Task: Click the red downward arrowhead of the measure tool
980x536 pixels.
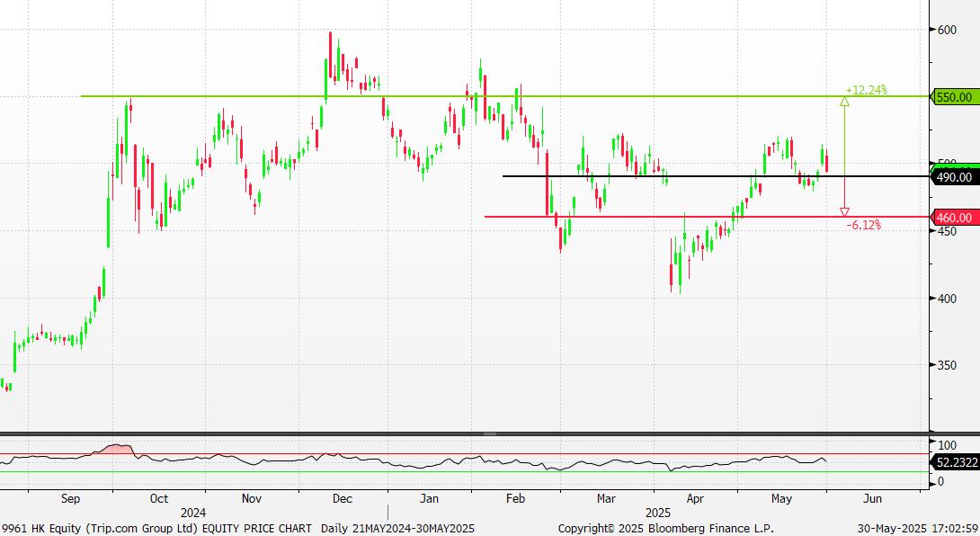Action: tap(844, 212)
